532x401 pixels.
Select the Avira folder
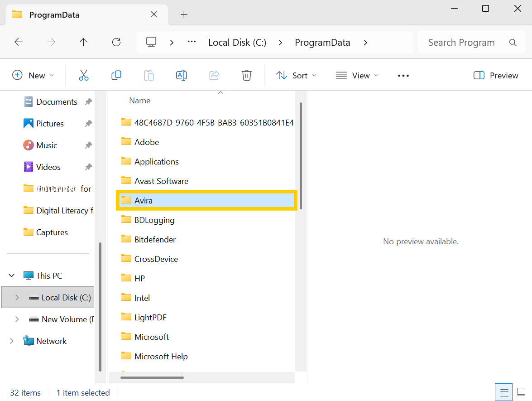coord(206,200)
